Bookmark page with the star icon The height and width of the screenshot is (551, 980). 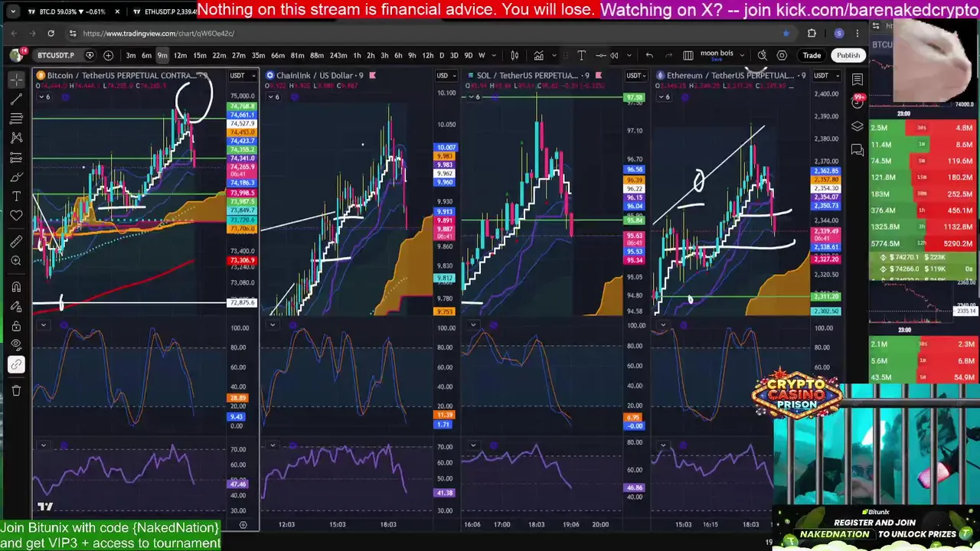coord(786,33)
